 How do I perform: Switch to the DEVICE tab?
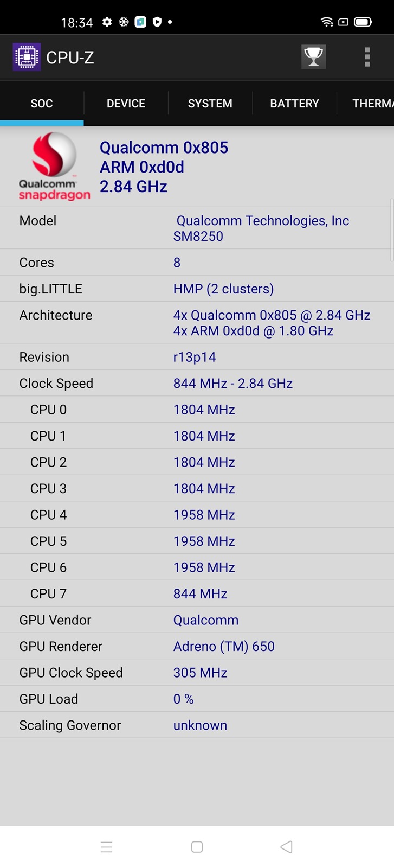[126, 104]
